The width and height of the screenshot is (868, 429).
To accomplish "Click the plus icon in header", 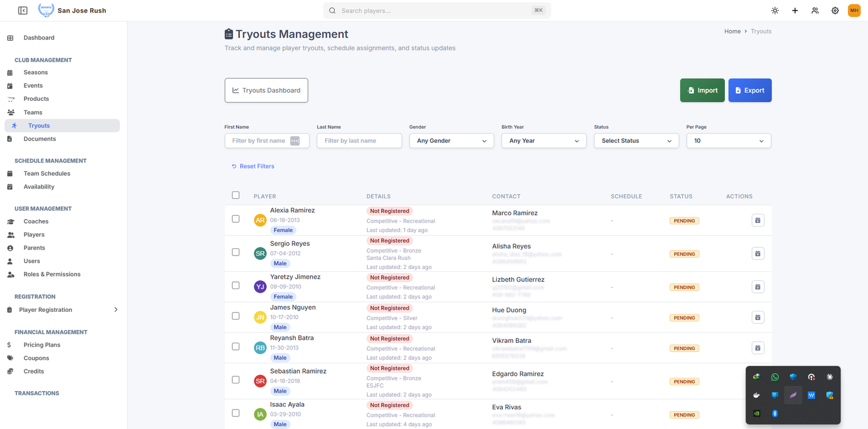I will tap(795, 10).
